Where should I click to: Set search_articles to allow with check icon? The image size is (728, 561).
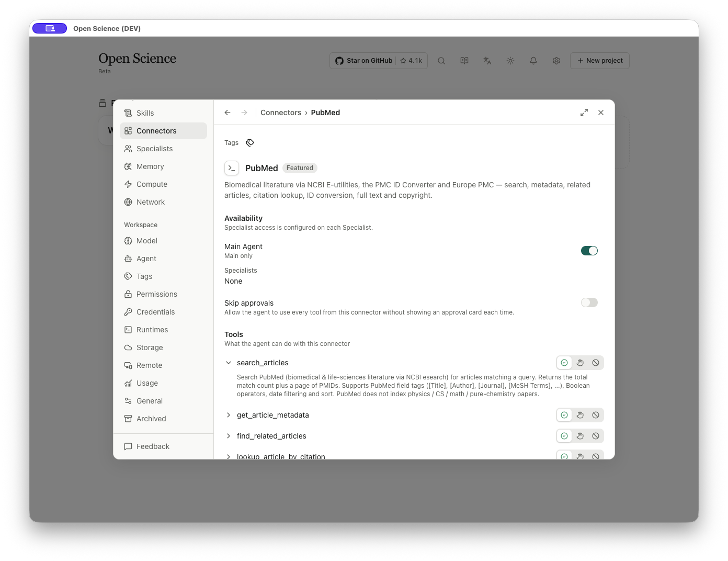[564, 363]
